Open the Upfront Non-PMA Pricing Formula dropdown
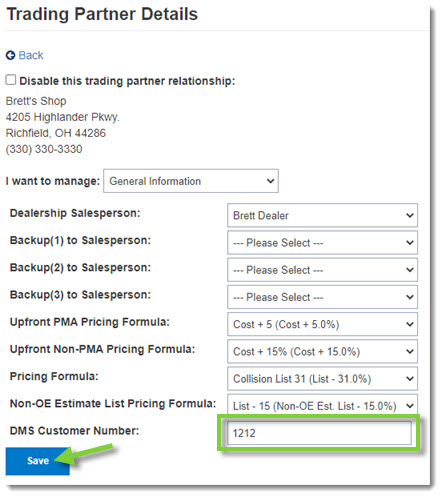 (322, 351)
